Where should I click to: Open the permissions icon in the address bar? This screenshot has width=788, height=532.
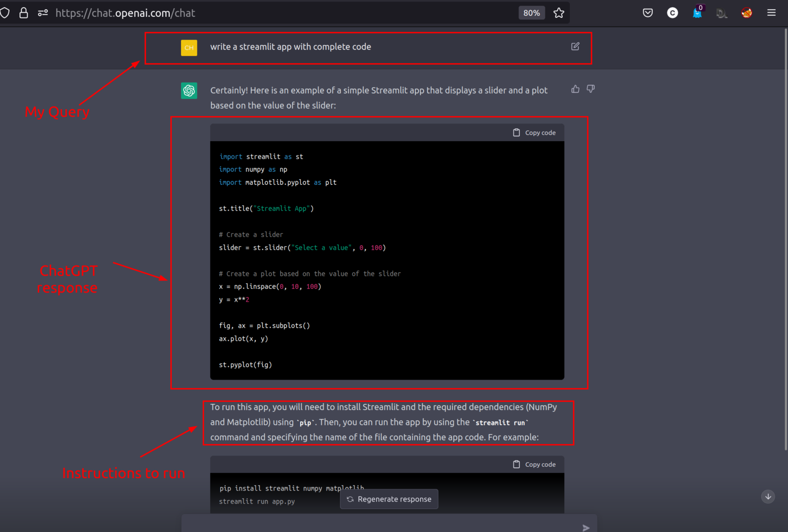pos(43,12)
